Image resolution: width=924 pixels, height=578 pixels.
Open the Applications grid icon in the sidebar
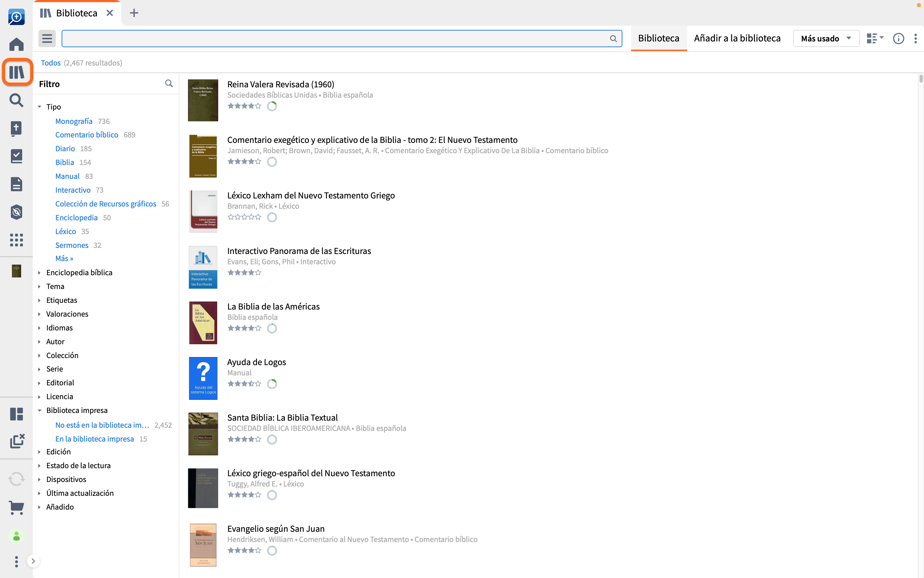[x=16, y=240]
